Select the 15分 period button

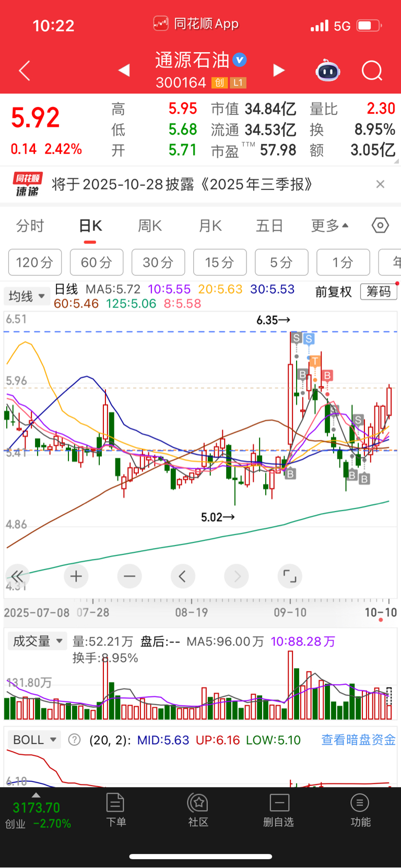(x=220, y=262)
